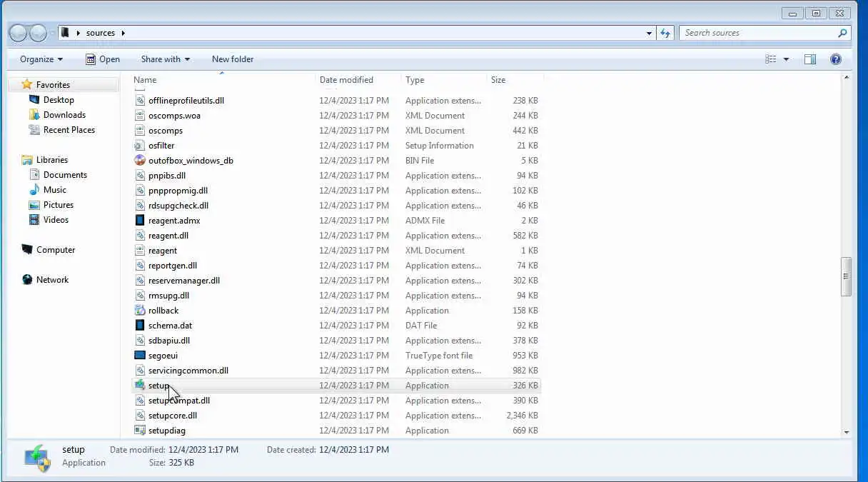The image size is (868, 482).
Task: Click the Forward navigation button
Action: [38, 33]
